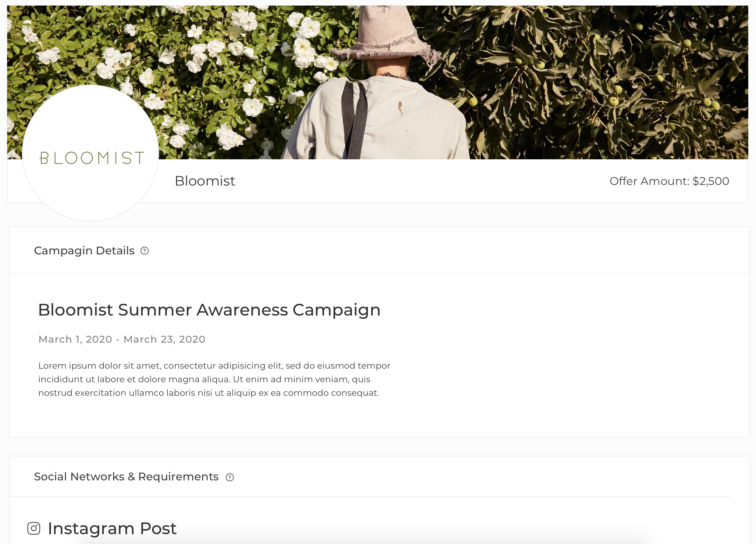Select the Instagram Post section heading
Image resolution: width=756 pixels, height=544 pixels.
click(x=112, y=528)
